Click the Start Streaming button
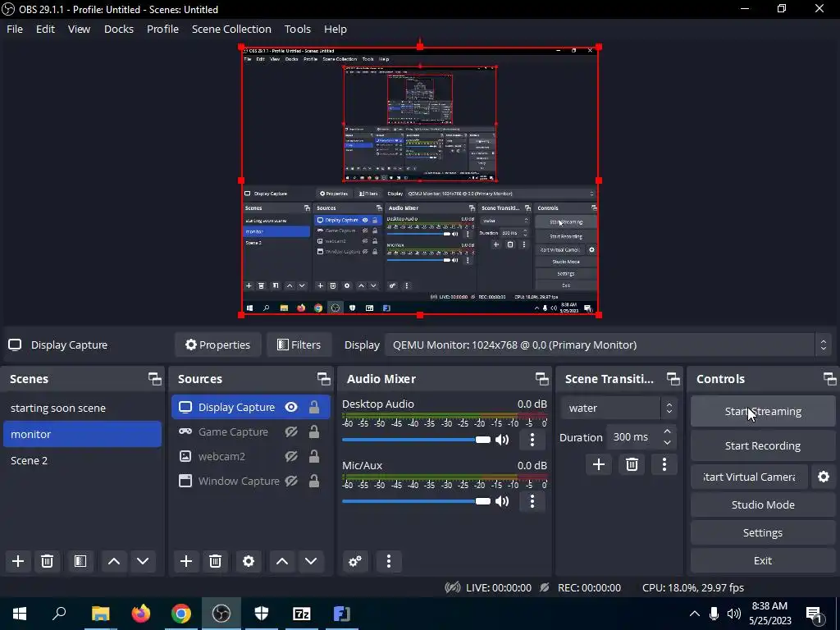This screenshot has width=840, height=630. (763, 412)
